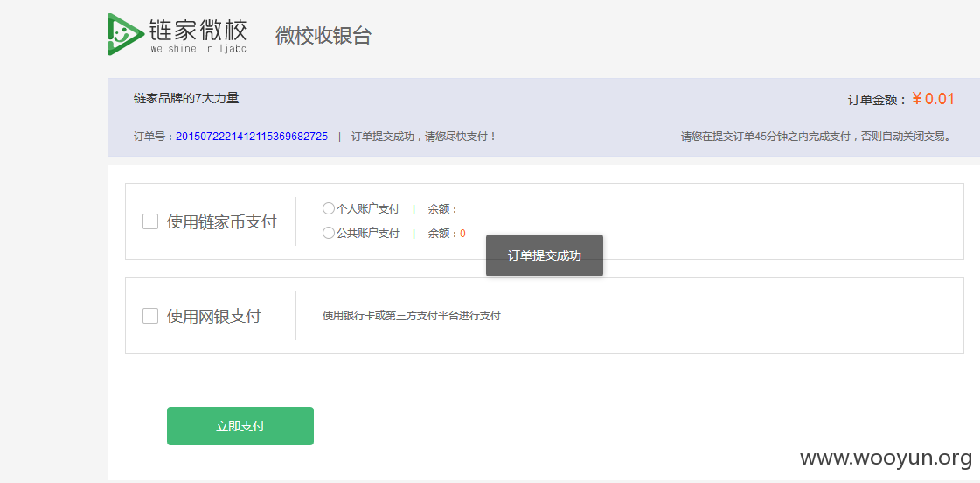Click the 链家微校 logo icon

tap(126, 34)
